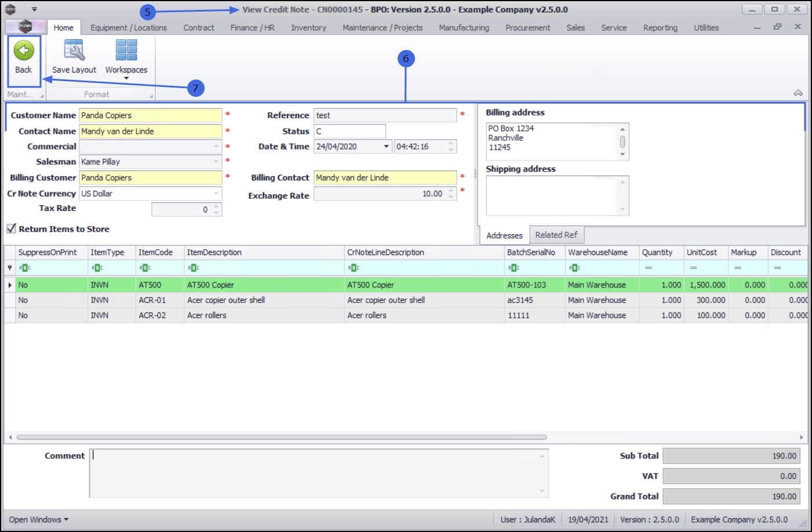Screen dimensions: 812x532
Task: Click the row indicator arrow for AT500
Action: [10, 285]
